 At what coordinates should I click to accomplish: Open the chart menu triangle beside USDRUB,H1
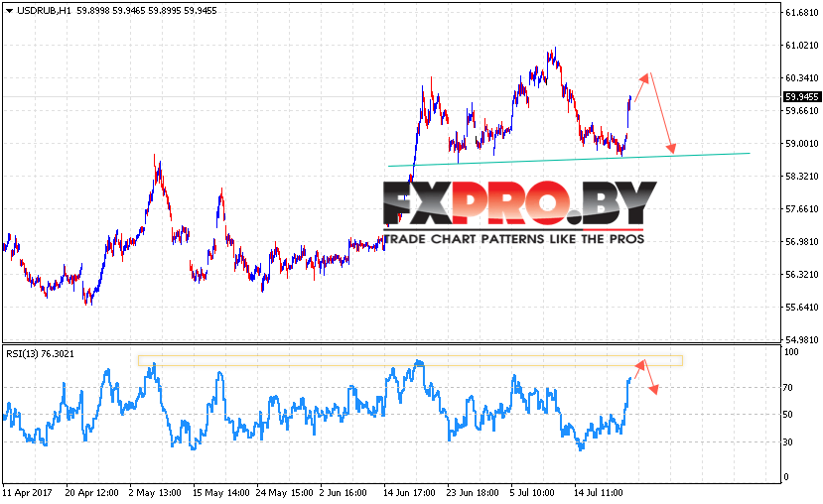9,11
